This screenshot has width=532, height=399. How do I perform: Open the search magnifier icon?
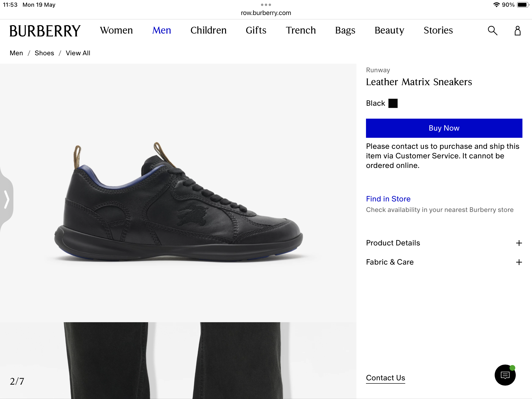pos(492,31)
